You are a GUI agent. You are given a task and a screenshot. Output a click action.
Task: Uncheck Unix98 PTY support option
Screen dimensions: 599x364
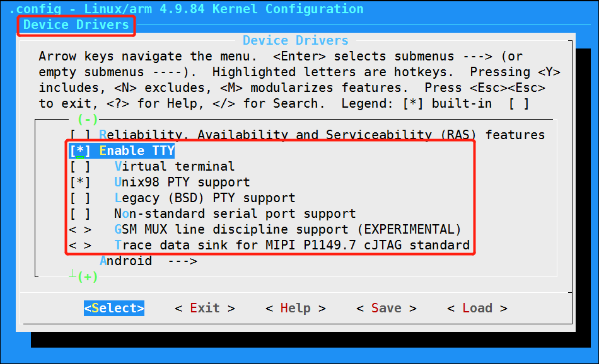(x=80, y=183)
